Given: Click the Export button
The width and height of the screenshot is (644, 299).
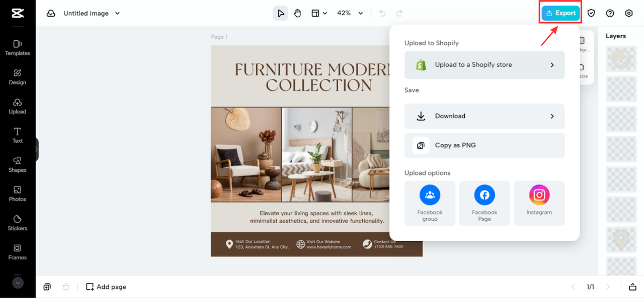Looking at the screenshot, I should click(x=560, y=14).
